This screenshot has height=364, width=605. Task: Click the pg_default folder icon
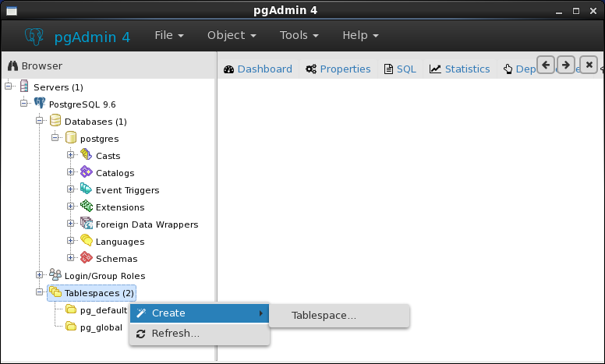(x=71, y=309)
